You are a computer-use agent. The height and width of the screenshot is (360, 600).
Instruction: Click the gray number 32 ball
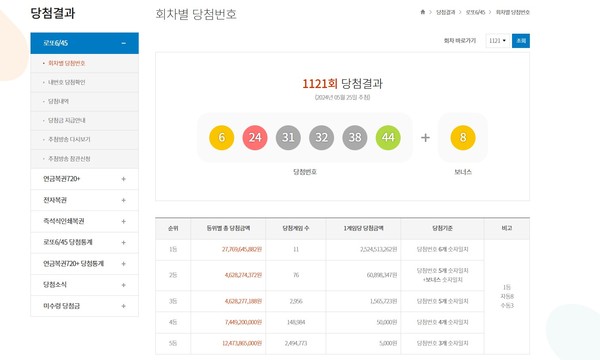click(321, 137)
